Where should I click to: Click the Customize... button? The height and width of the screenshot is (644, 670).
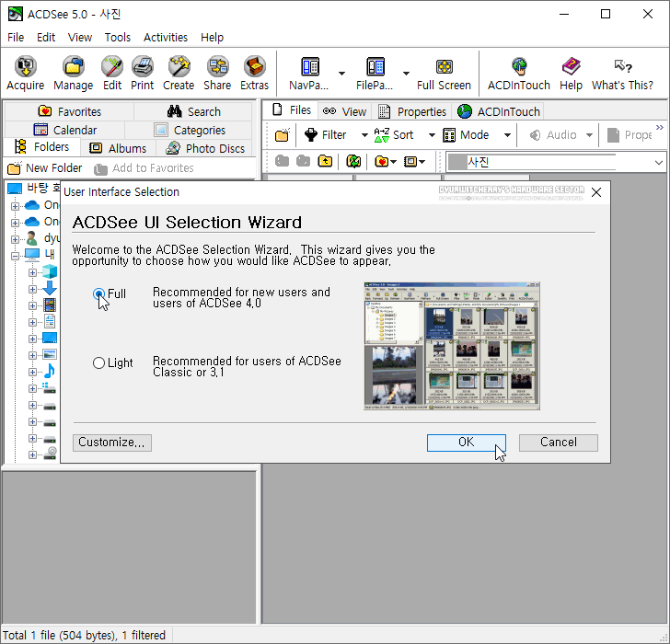[x=112, y=443]
